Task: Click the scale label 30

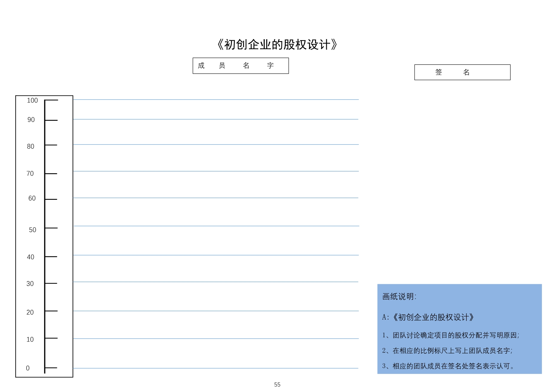Action: point(30,284)
